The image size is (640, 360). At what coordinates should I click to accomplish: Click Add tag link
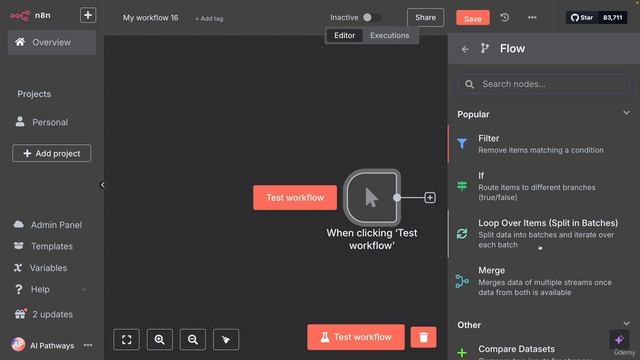click(209, 18)
